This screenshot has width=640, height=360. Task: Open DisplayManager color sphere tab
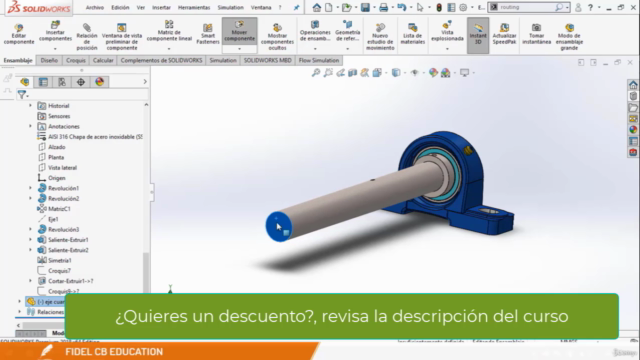pos(100,82)
